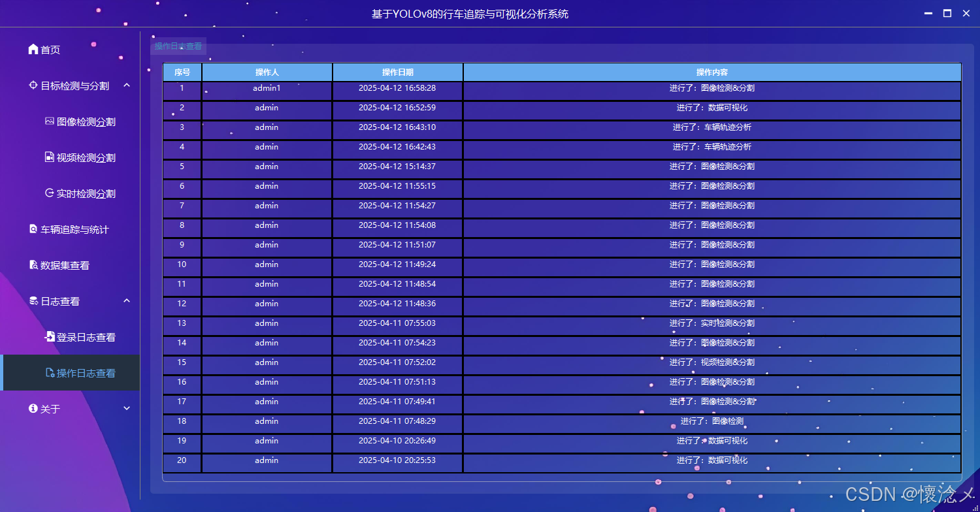Select 操作日志查看 menu entry
Viewport: 980px width, 512px height.
70,373
